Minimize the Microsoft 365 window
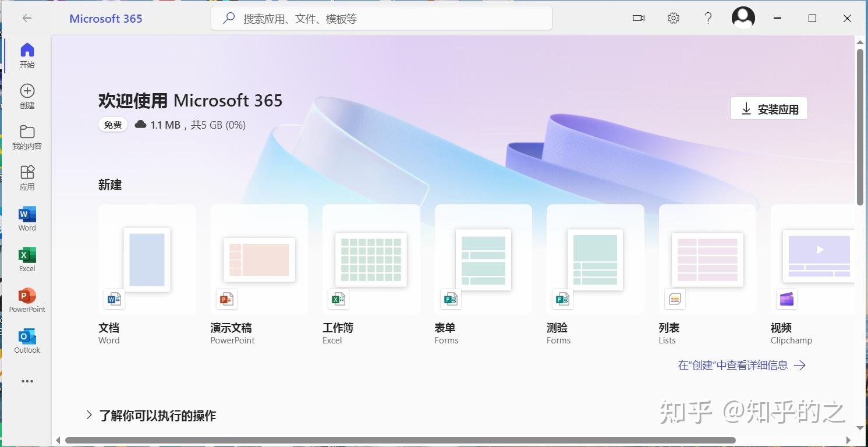This screenshot has height=447, width=868. click(778, 19)
